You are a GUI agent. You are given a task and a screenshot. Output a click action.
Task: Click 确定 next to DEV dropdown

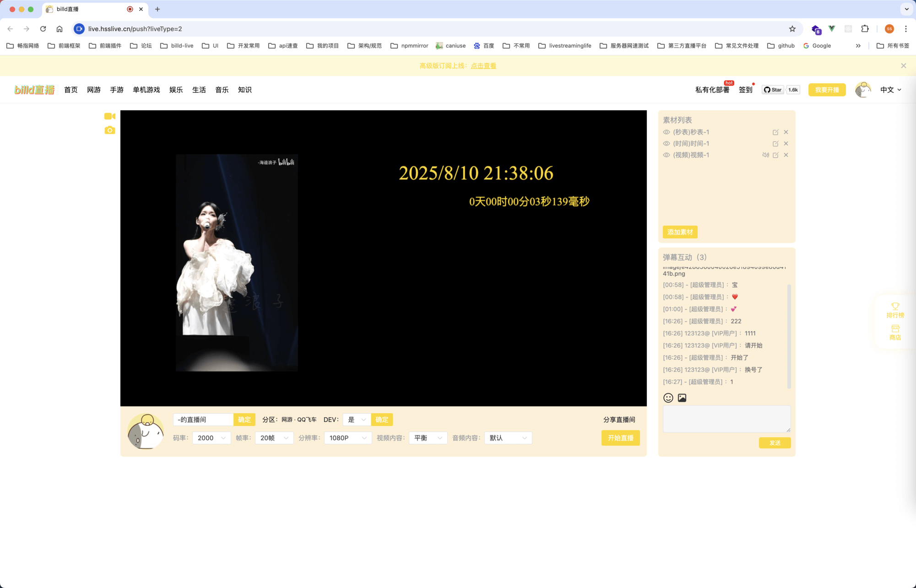tap(382, 420)
